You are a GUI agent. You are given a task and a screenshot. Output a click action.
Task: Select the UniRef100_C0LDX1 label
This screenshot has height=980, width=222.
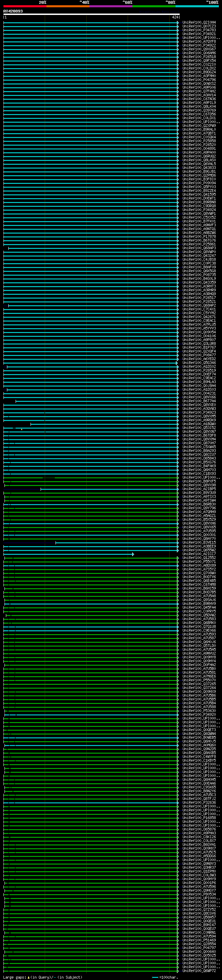point(199,118)
